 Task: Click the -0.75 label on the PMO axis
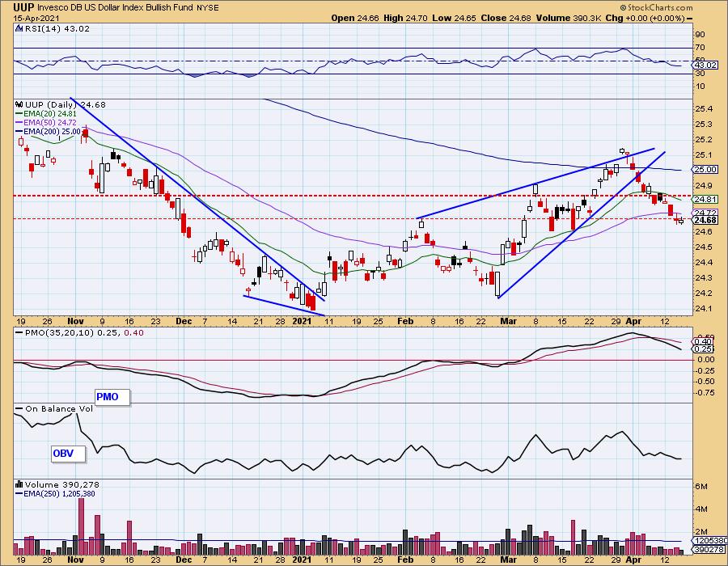[705, 393]
